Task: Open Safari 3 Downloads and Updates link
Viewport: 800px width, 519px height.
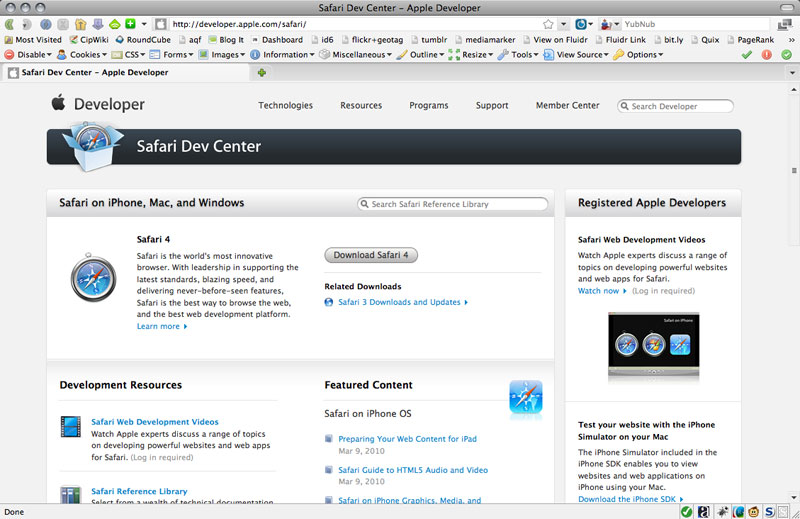Action: [x=400, y=302]
